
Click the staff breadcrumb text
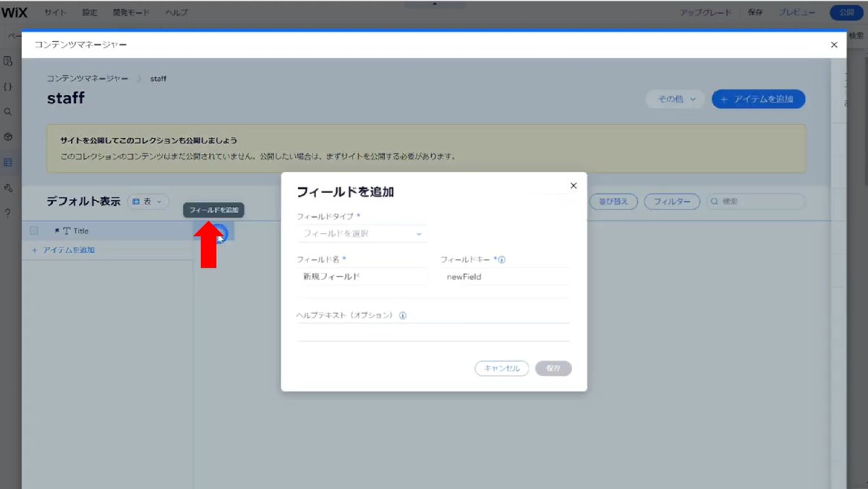[x=159, y=78]
